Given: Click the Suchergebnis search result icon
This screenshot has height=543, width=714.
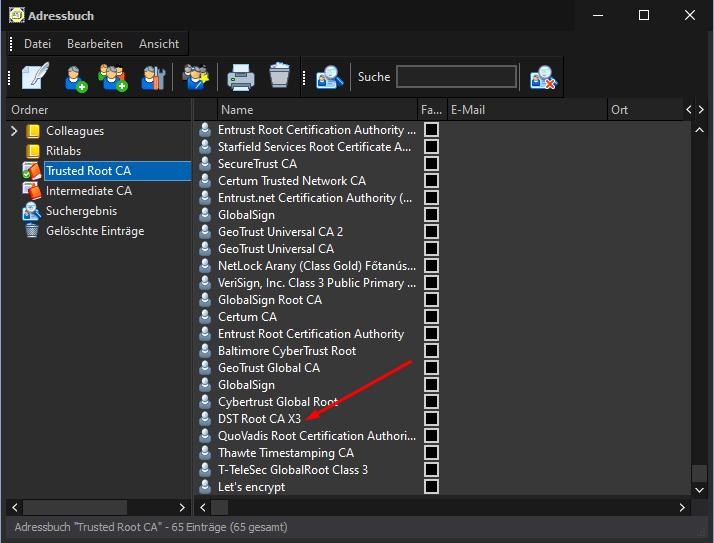Looking at the screenshot, I should pyautogui.click(x=31, y=211).
